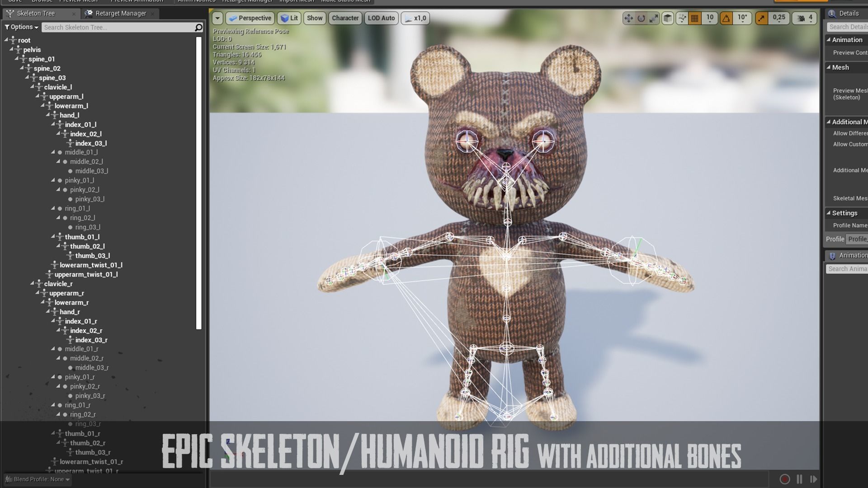Image resolution: width=868 pixels, height=488 pixels.
Task: Open the camera speed 4 setting
Action: 805,19
